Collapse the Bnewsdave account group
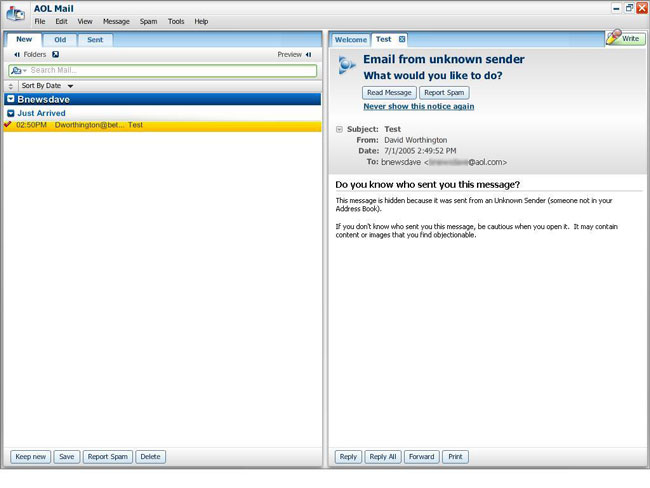Screen dimensions: 650x488 [11, 99]
